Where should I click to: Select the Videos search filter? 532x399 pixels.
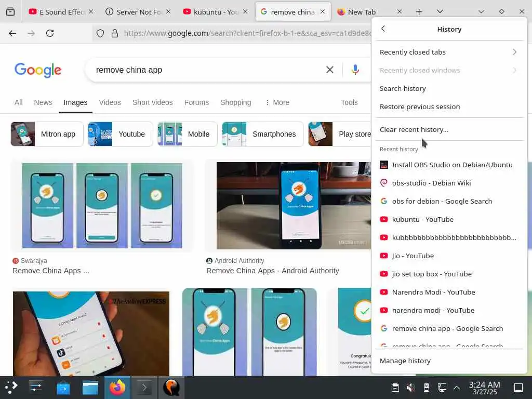[x=110, y=102]
